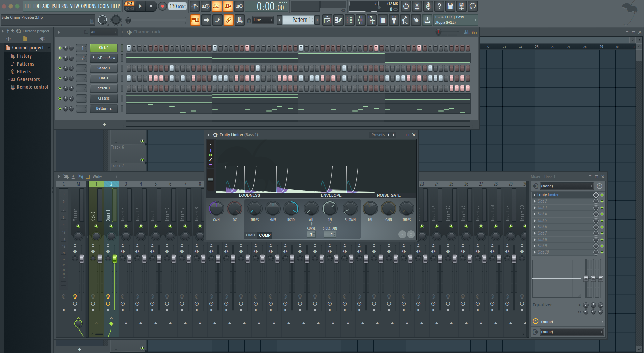Stop playback with the Stop button

coord(151,6)
